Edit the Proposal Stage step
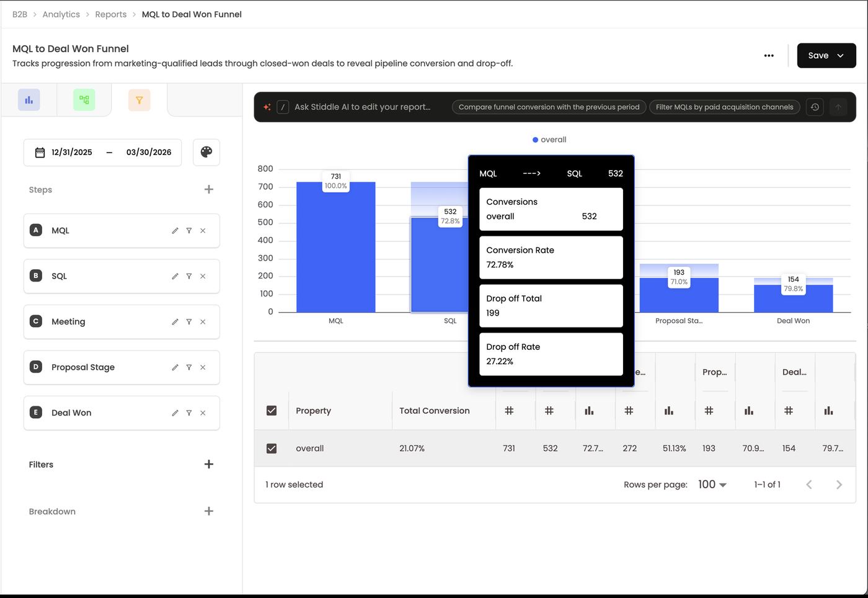 tap(175, 367)
